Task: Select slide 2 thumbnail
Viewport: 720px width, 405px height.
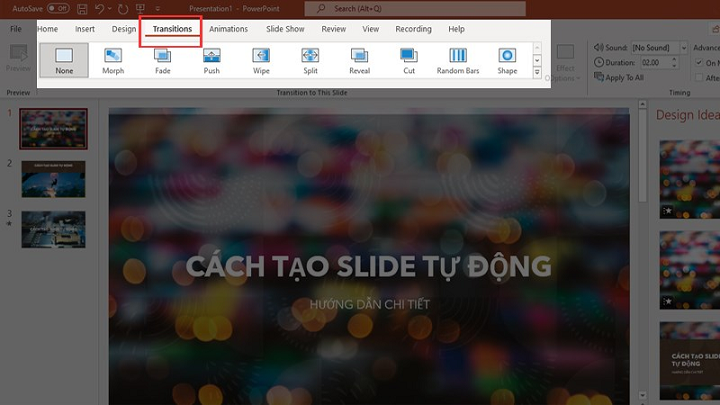Action: [x=53, y=179]
